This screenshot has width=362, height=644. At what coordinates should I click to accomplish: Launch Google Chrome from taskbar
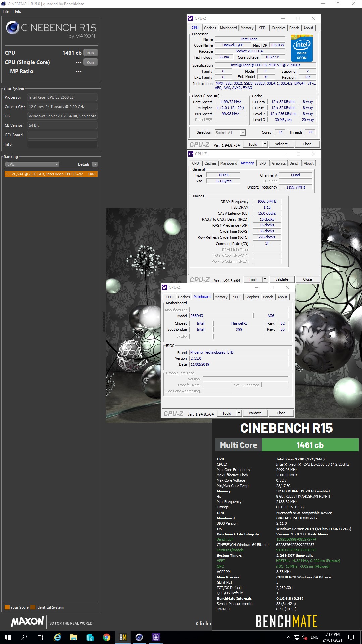(107, 637)
